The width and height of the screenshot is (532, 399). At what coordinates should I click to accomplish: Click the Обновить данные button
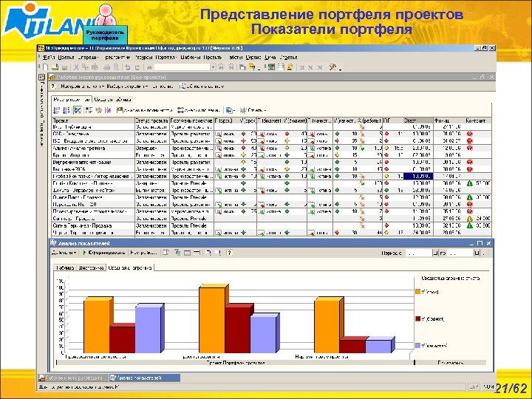(202, 86)
